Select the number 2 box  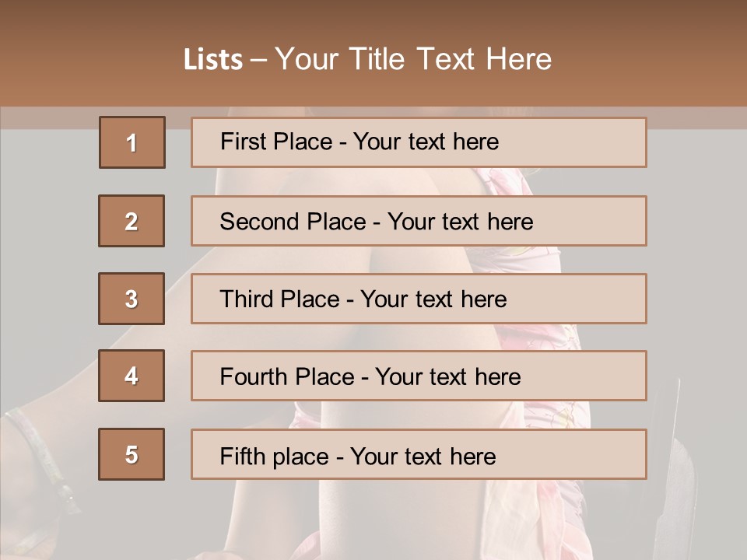(x=132, y=221)
